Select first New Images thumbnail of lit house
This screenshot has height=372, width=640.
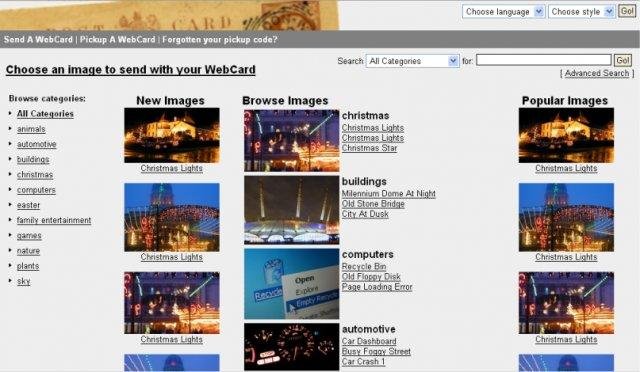[172, 135]
